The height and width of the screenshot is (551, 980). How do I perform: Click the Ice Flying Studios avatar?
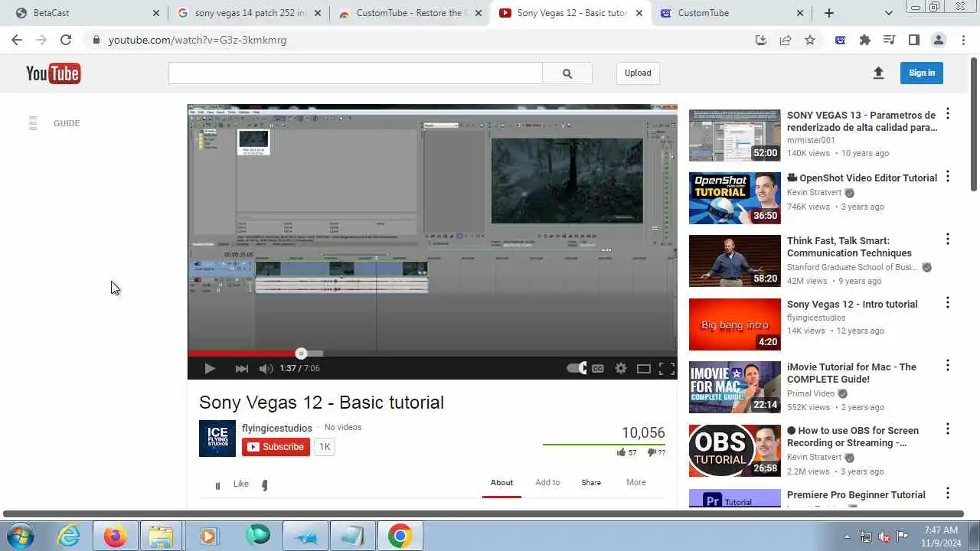coord(217,439)
